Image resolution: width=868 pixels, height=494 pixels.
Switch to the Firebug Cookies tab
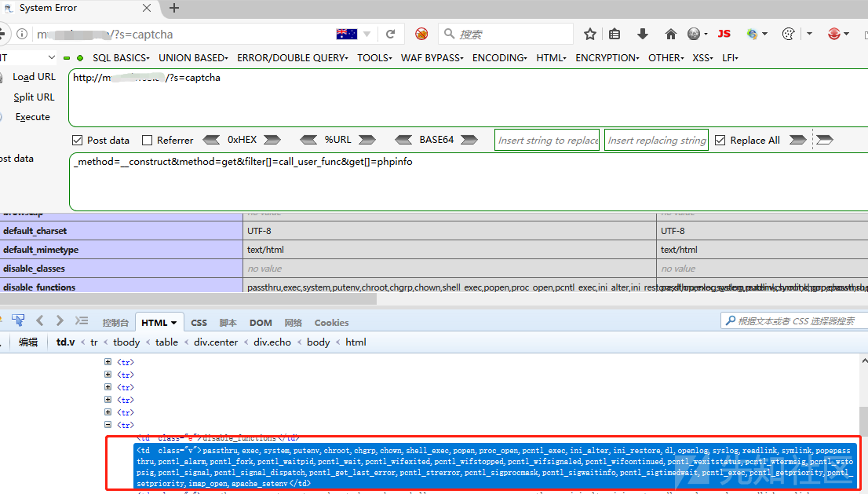coord(332,322)
